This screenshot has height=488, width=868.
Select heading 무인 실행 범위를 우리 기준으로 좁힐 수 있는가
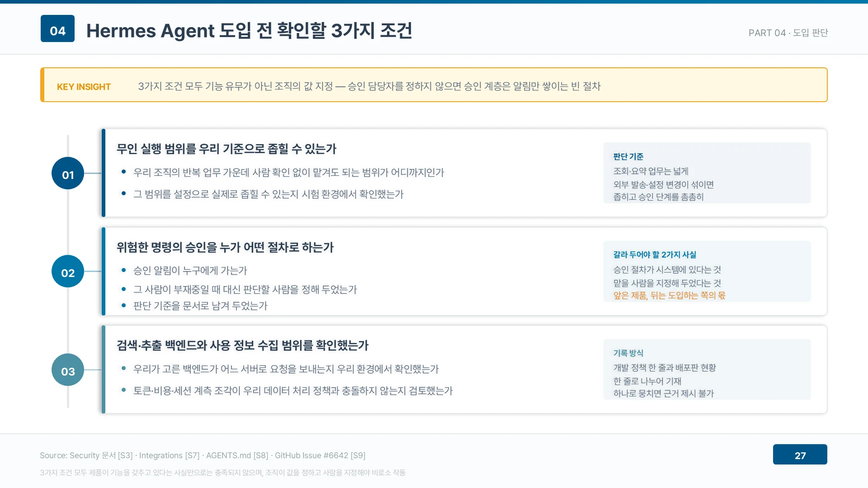click(226, 149)
